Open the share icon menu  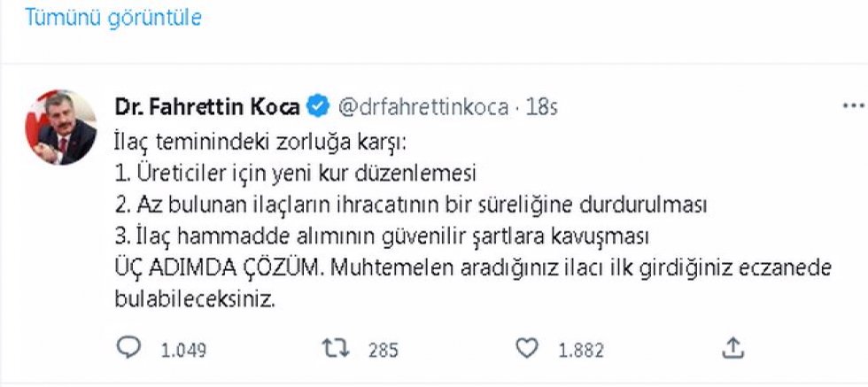(x=733, y=349)
